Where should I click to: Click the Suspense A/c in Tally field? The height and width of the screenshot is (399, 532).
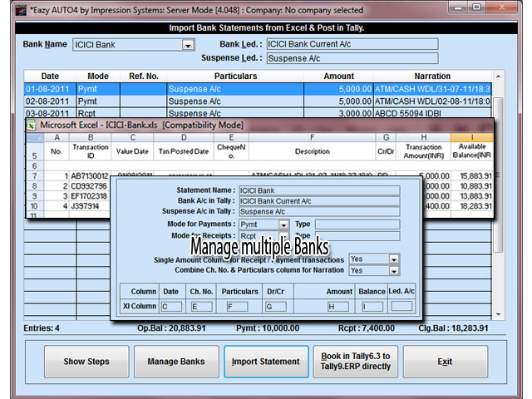click(x=319, y=211)
